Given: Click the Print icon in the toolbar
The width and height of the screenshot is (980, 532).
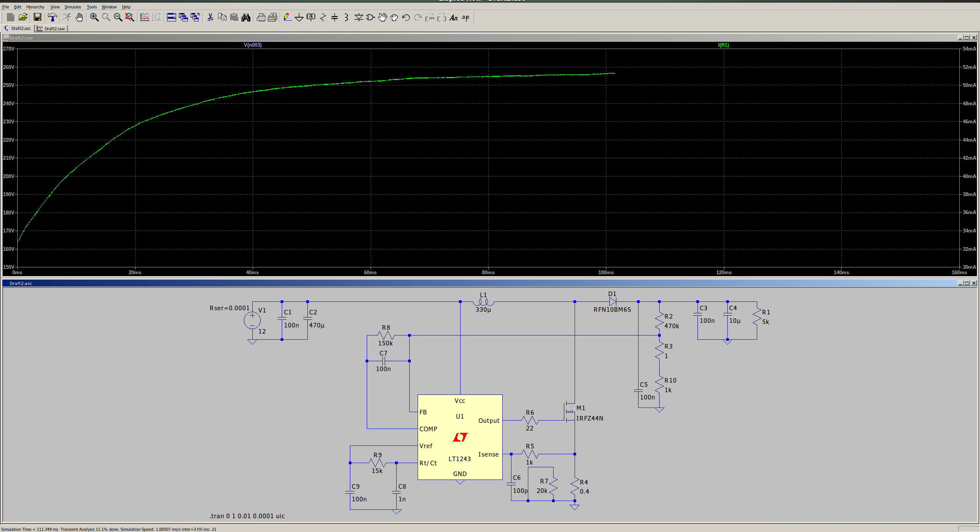Looking at the screenshot, I should pyautogui.click(x=261, y=17).
